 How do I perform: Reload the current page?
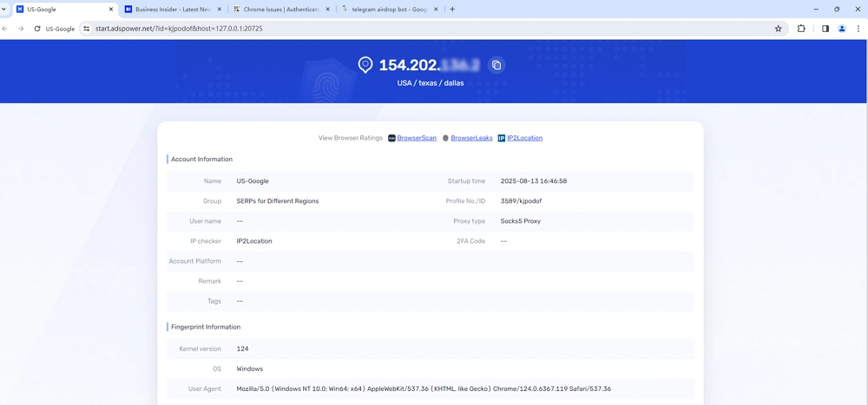point(37,29)
